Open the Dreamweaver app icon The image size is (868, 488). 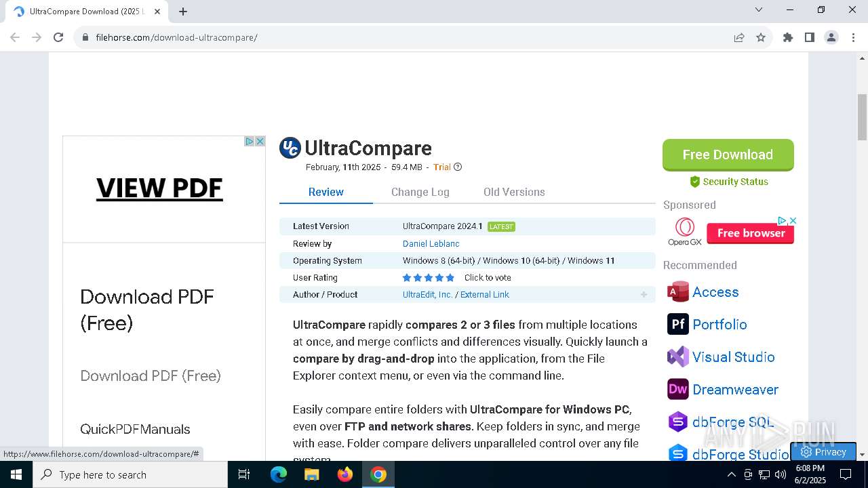pyautogui.click(x=678, y=389)
